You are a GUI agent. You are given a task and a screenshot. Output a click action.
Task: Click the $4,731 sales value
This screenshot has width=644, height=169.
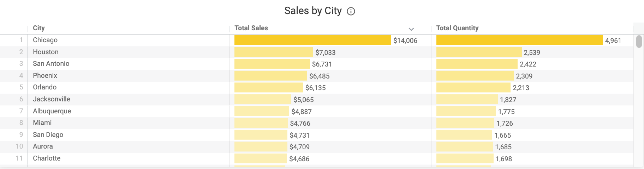pos(300,136)
